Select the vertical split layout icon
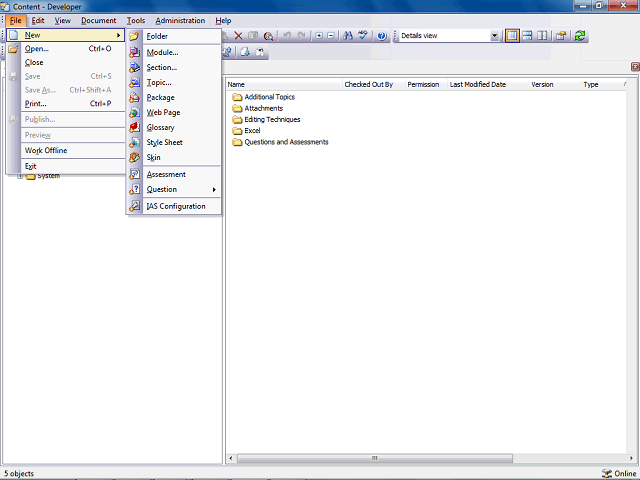640x480 pixels. click(542, 36)
